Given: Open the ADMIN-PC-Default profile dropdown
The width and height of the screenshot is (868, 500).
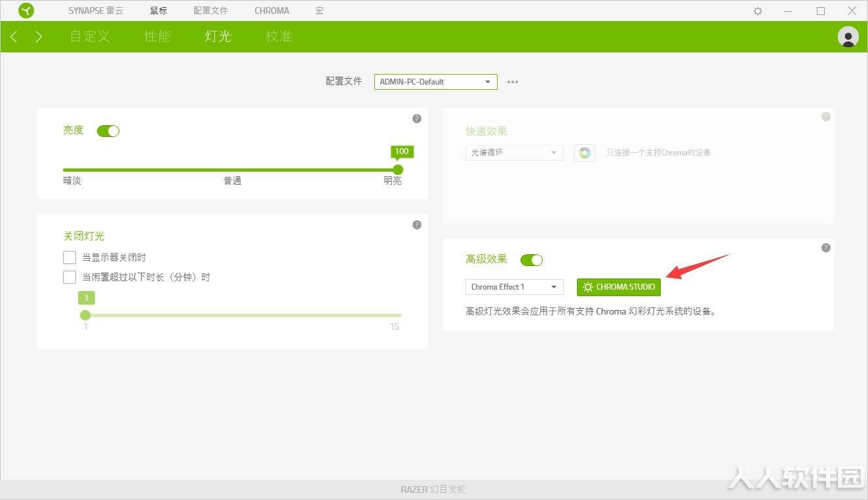Looking at the screenshot, I should 436,82.
